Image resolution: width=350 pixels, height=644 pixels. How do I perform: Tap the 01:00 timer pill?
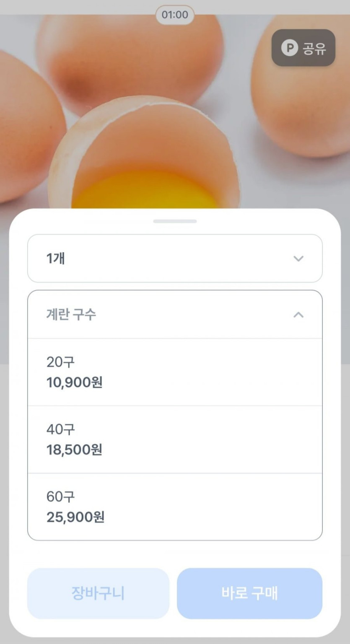coord(175,15)
